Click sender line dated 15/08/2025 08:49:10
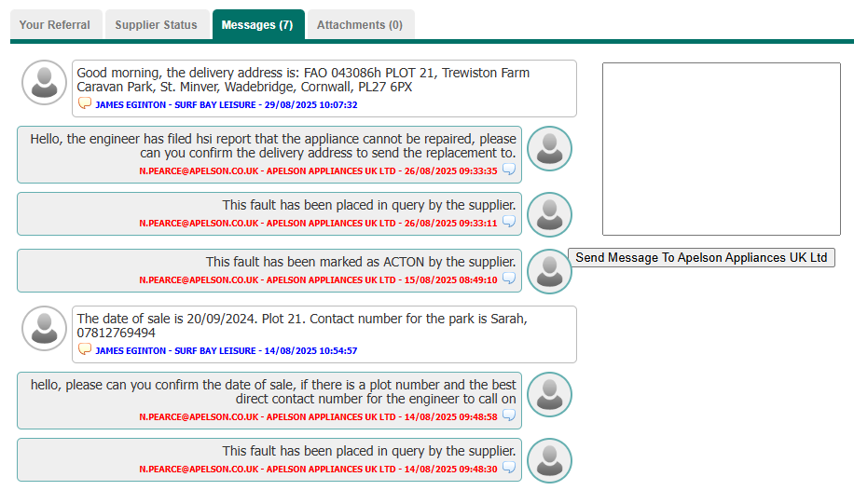Viewport: 854px width, 504px height. point(318,279)
